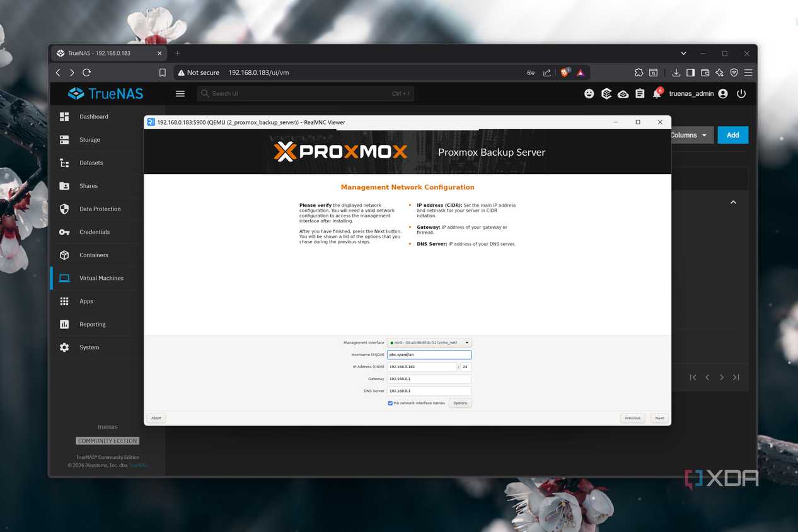Toggle the browser sidebar panel icon

click(690, 72)
